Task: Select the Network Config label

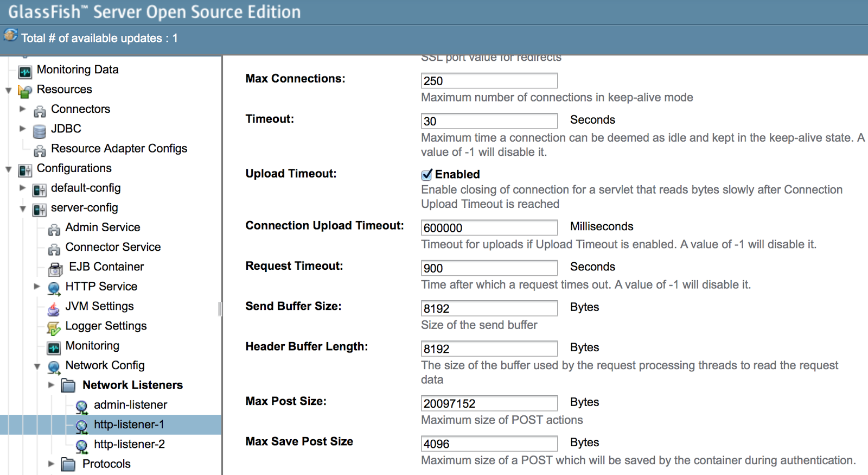Action: coord(105,365)
